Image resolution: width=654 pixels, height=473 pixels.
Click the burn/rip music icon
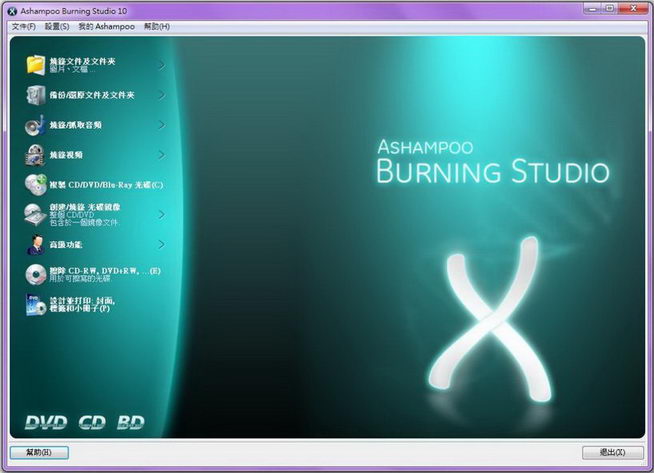point(36,125)
